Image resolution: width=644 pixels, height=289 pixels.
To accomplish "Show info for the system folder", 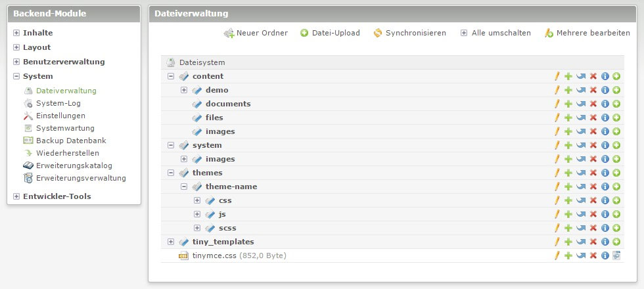I will point(605,146).
